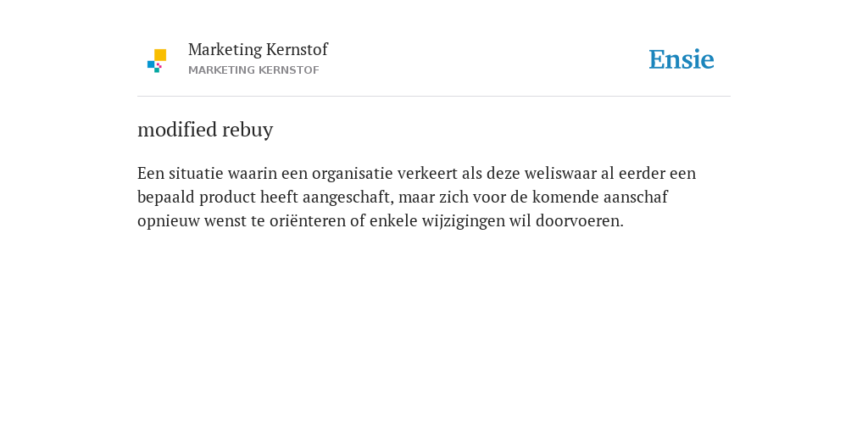Open the Marketing Kernstof author title
868x434 pixels.
(x=258, y=50)
